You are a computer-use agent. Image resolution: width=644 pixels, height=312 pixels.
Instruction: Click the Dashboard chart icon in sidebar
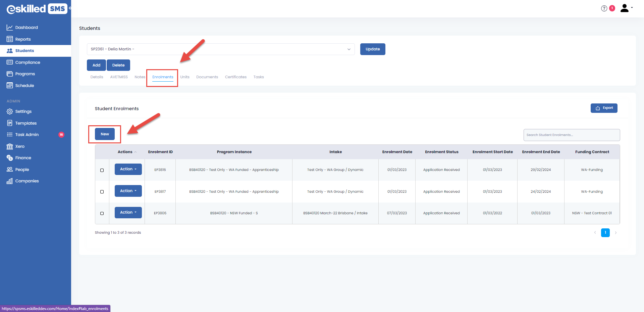pyautogui.click(x=10, y=28)
